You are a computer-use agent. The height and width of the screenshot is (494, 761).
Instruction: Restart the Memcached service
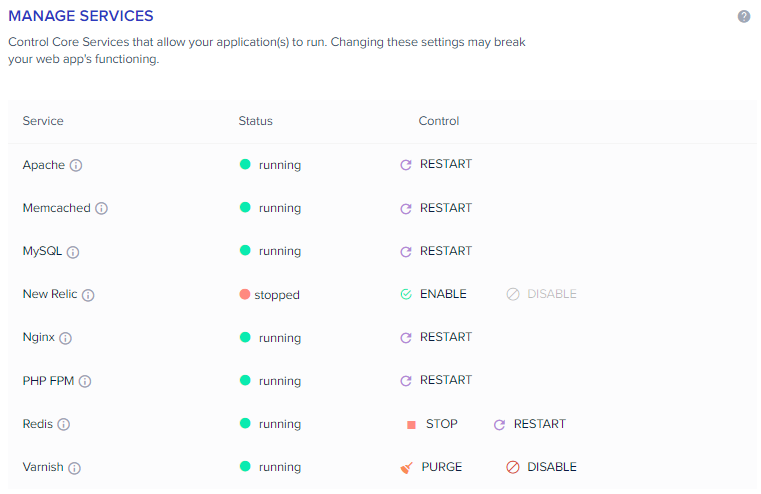tap(436, 208)
